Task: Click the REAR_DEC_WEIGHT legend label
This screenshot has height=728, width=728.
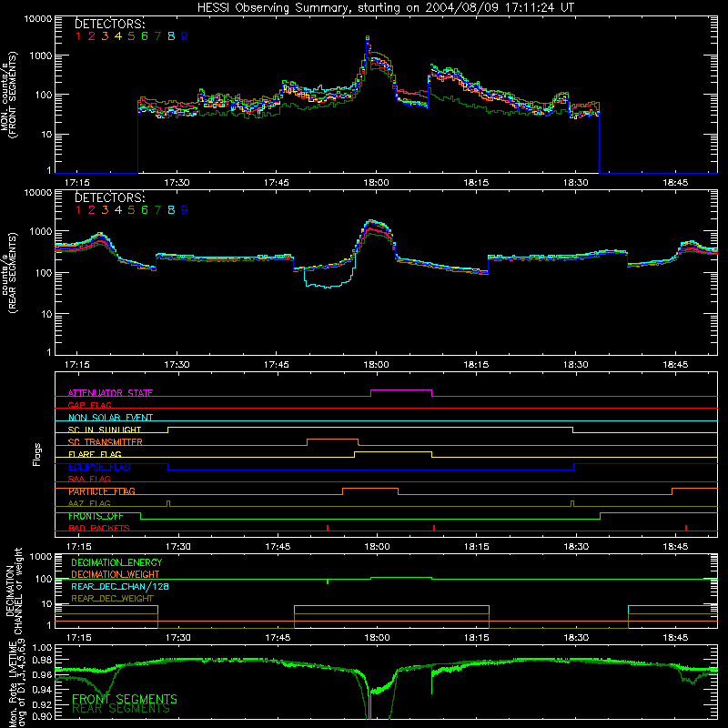Action: [x=112, y=599]
